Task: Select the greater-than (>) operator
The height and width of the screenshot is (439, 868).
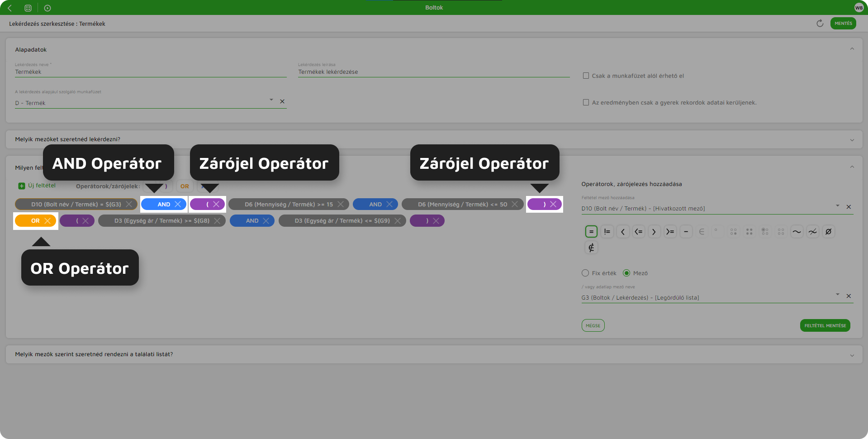Action: point(654,232)
